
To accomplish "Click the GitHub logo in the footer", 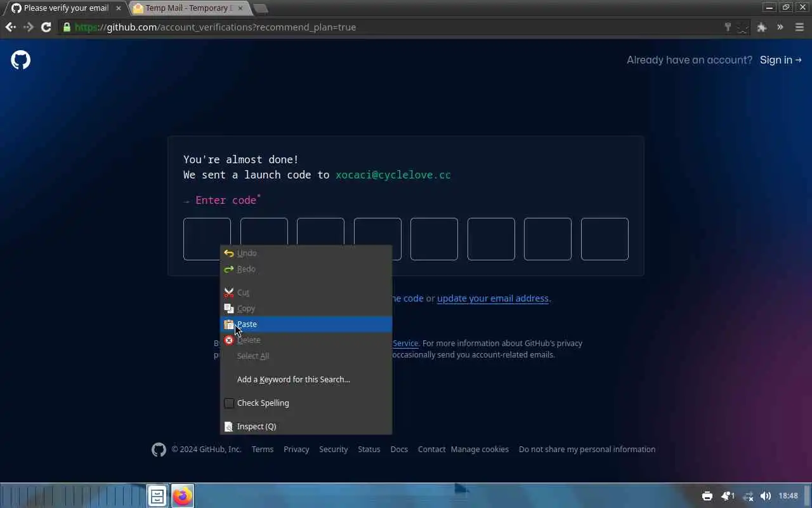I will (159, 450).
